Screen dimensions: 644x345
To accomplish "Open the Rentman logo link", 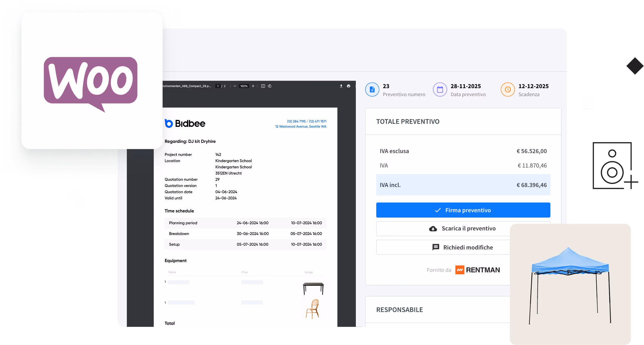I will [x=477, y=270].
